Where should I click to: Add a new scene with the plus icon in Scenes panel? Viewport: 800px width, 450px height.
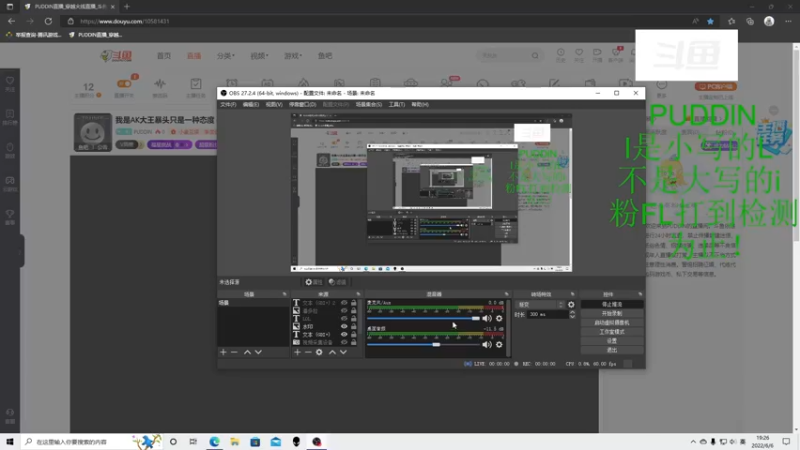coord(223,352)
